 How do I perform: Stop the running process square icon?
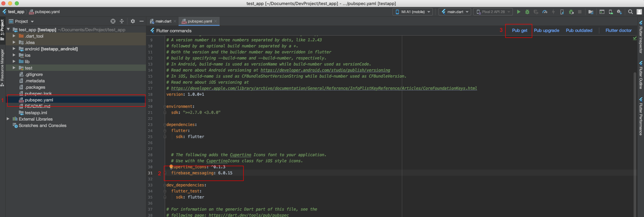[x=580, y=12]
